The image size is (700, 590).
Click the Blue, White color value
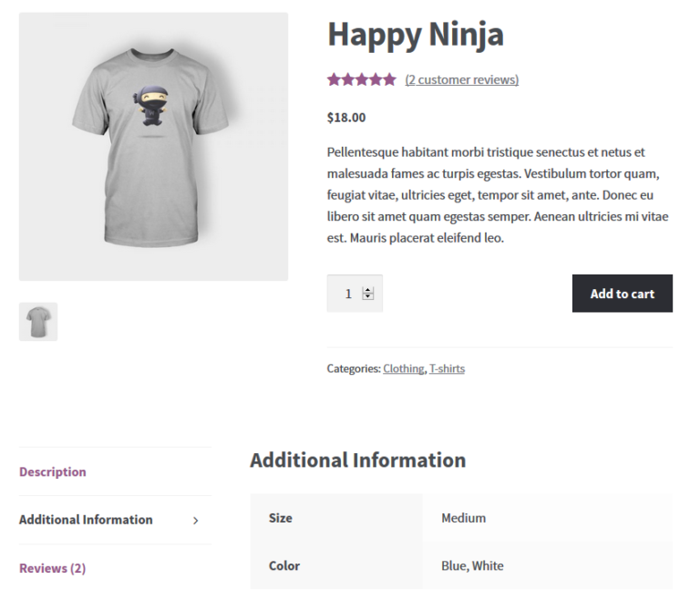(472, 565)
